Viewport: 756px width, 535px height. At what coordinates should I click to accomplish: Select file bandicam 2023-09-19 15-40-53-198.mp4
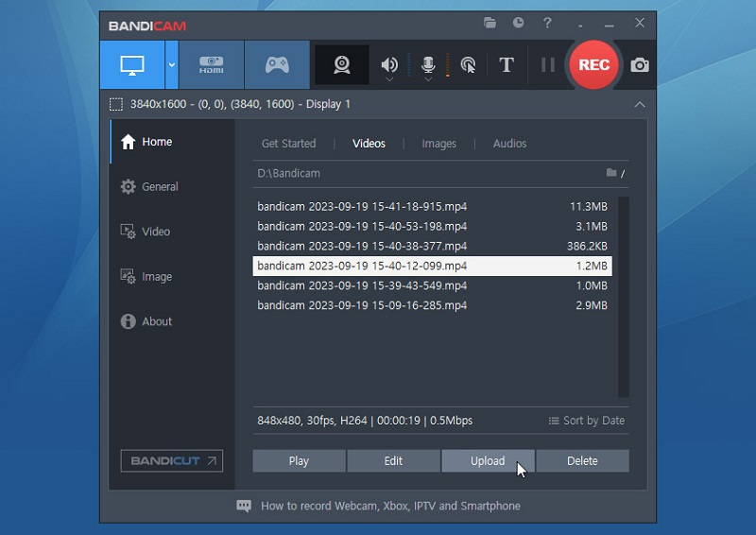coord(433,226)
